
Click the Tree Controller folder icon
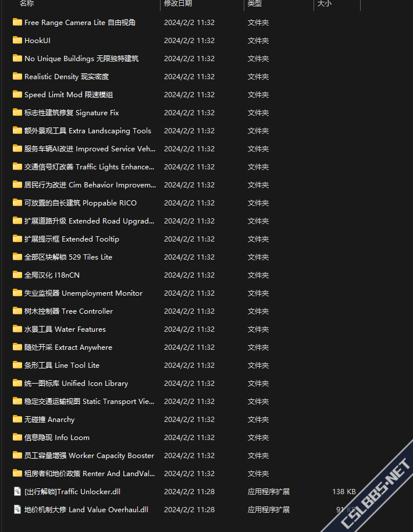17,311
